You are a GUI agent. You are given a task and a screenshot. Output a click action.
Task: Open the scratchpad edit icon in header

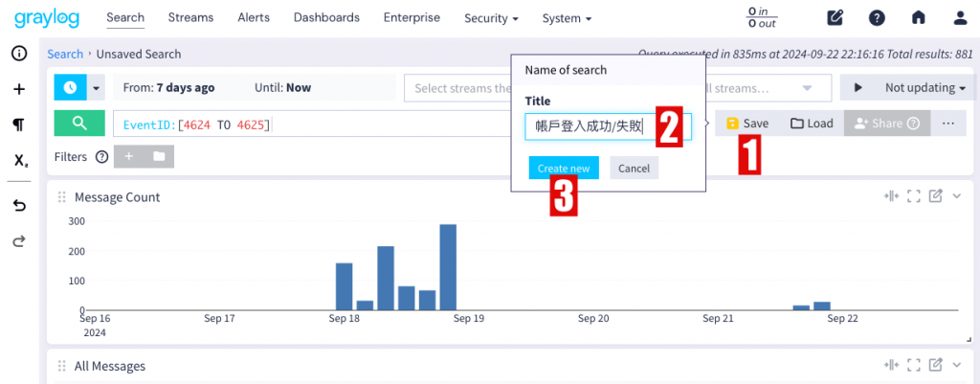click(x=835, y=17)
